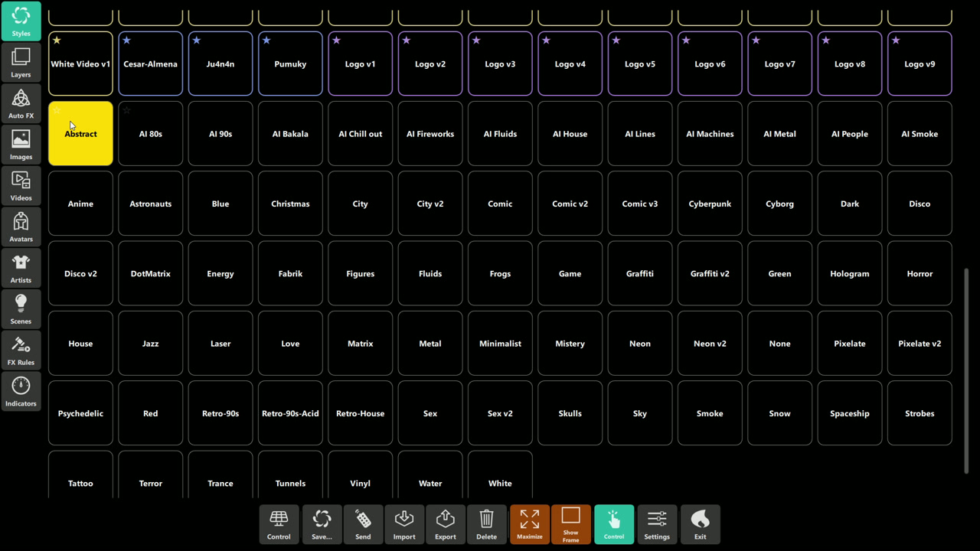The height and width of the screenshot is (551, 980).
Task: Open the Videos sidebar panel
Action: coord(21,186)
